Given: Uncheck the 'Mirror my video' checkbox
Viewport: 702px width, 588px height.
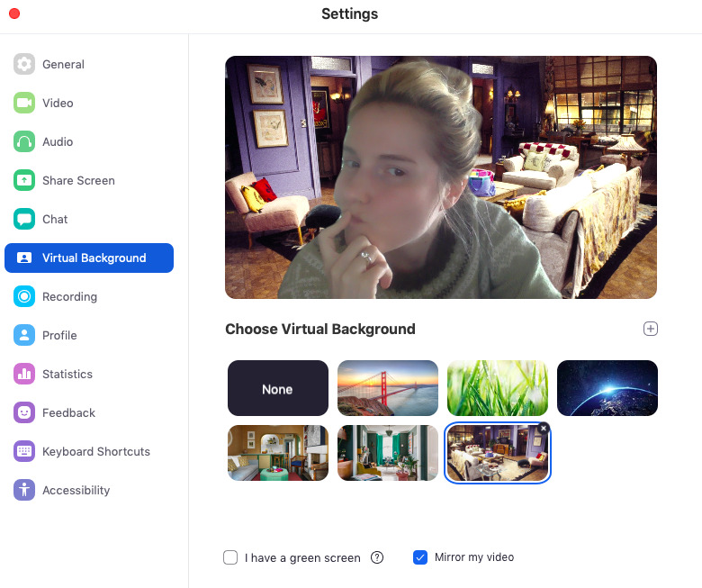Looking at the screenshot, I should (419, 557).
